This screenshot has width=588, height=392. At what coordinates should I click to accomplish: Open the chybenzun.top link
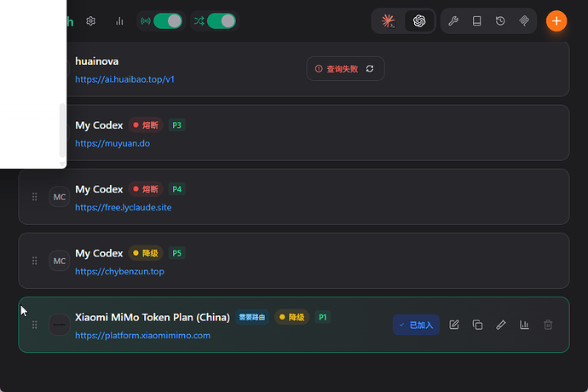(x=119, y=272)
